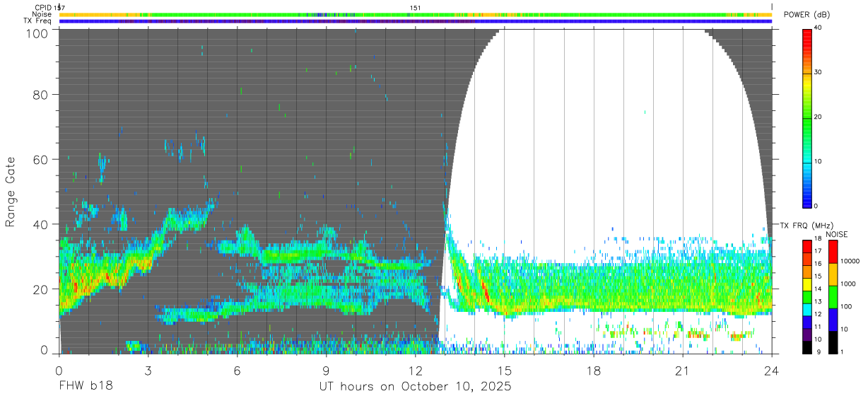Click the POWER (dB) legend title

[806, 15]
